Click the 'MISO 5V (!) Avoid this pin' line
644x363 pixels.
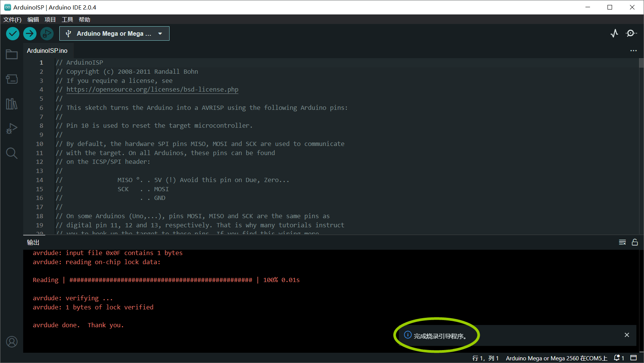[173, 180]
